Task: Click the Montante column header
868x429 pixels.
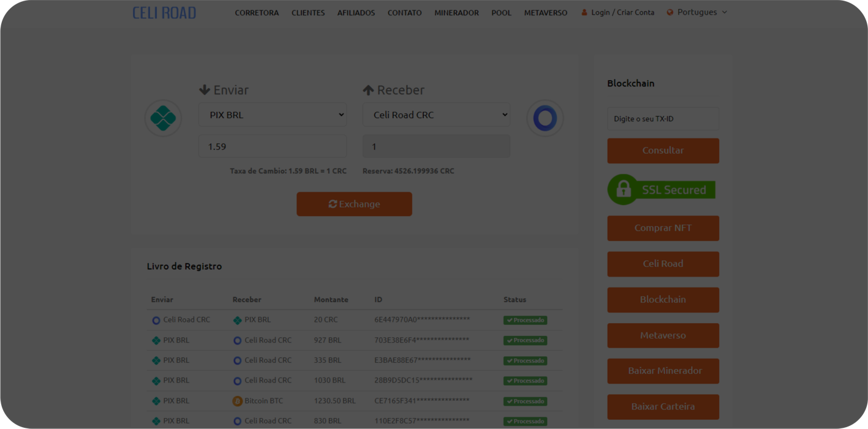Action: (331, 299)
